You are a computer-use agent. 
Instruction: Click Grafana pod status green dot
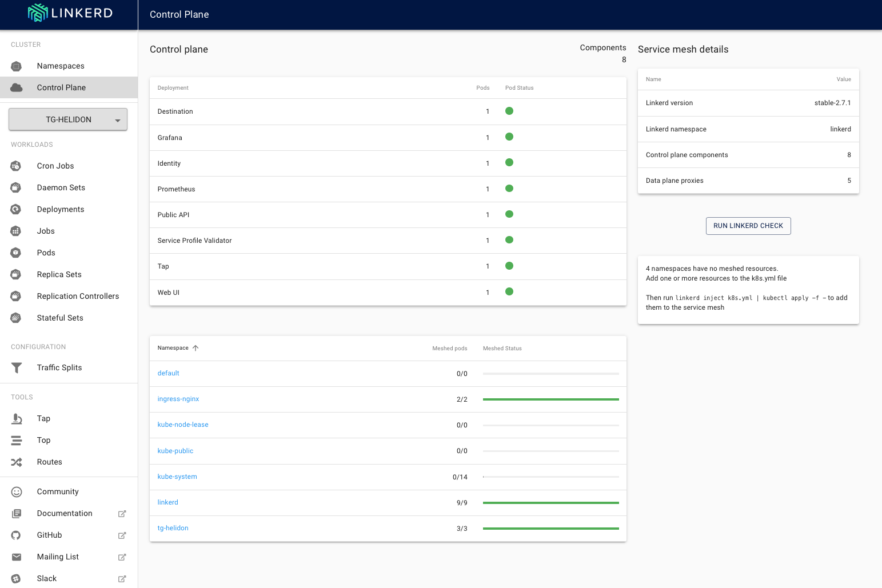click(x=509, y=137)
